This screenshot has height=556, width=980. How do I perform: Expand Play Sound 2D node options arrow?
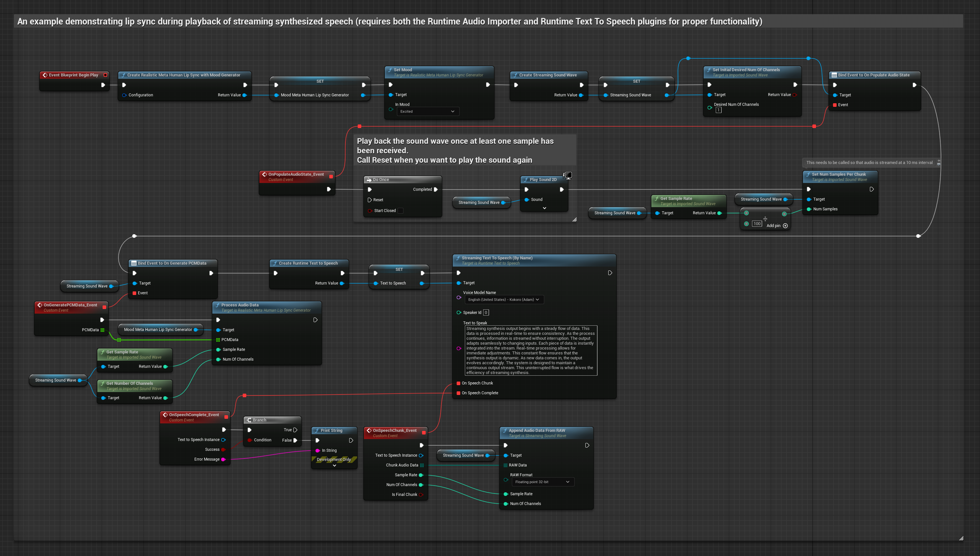(545, 208)
